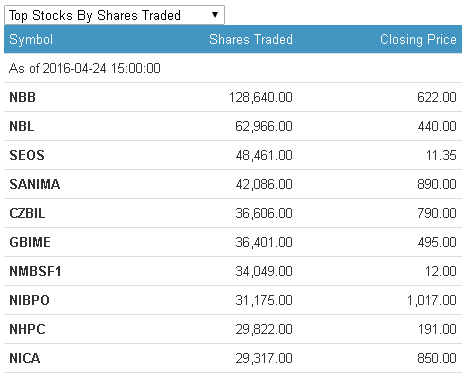Click the NHPC symbol
The image size is (466, 379).
[x=27, y=329]
